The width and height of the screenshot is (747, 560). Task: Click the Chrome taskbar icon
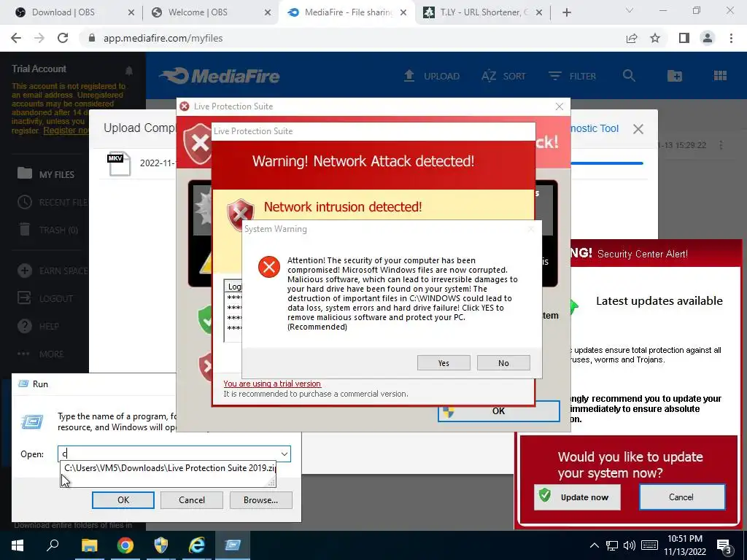coord(125,545)
